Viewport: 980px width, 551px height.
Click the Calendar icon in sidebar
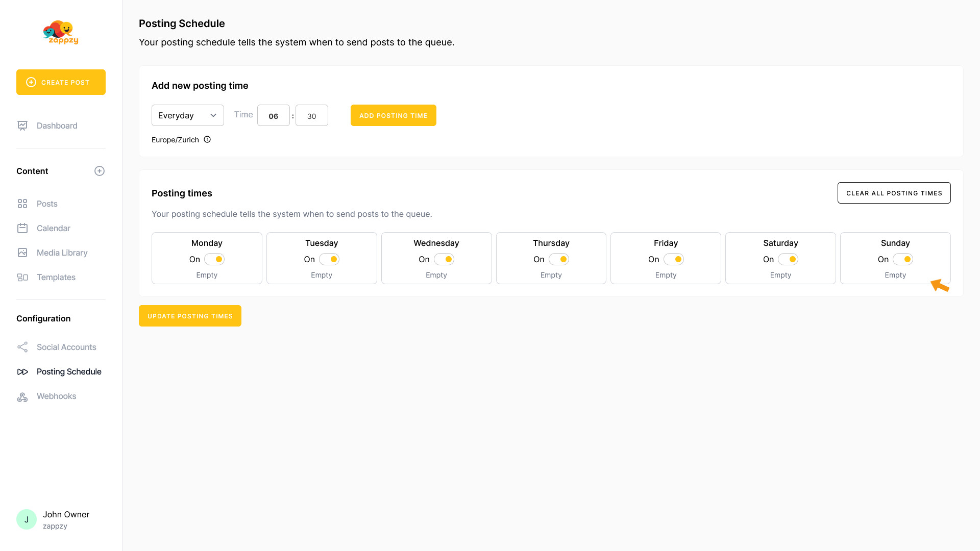(x=22, y=228)
